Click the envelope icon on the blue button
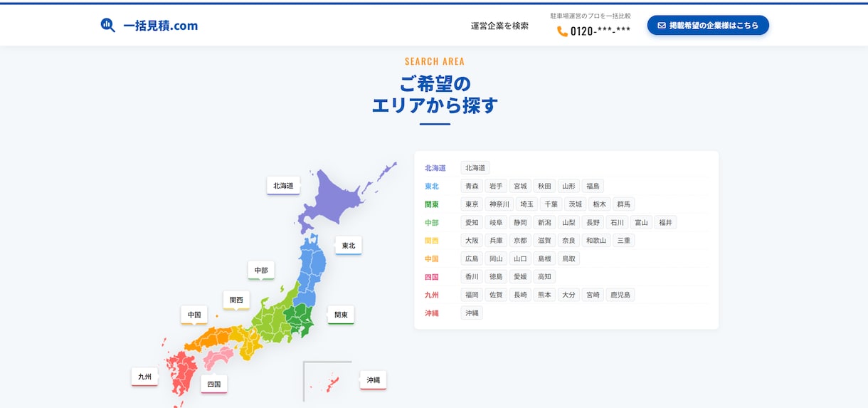This screenshot has width=868, height=408. pyautogui.click(x=662, y=26)
